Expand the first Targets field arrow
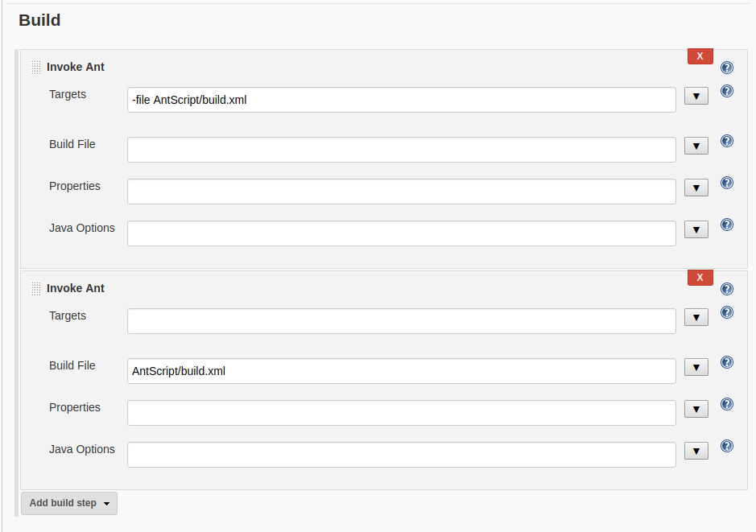 (x=696, y=96)
